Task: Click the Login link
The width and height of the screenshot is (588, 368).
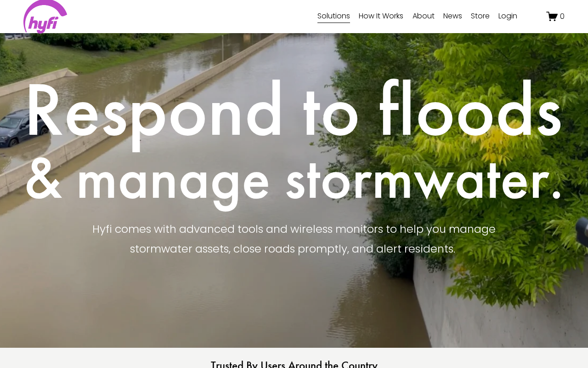Action: [x=508, y=16]
